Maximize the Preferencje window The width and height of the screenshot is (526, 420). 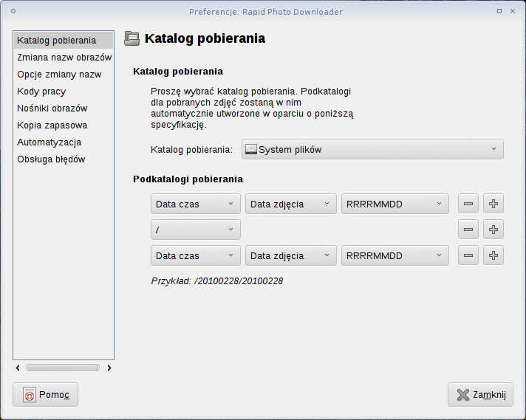point(499,11)
